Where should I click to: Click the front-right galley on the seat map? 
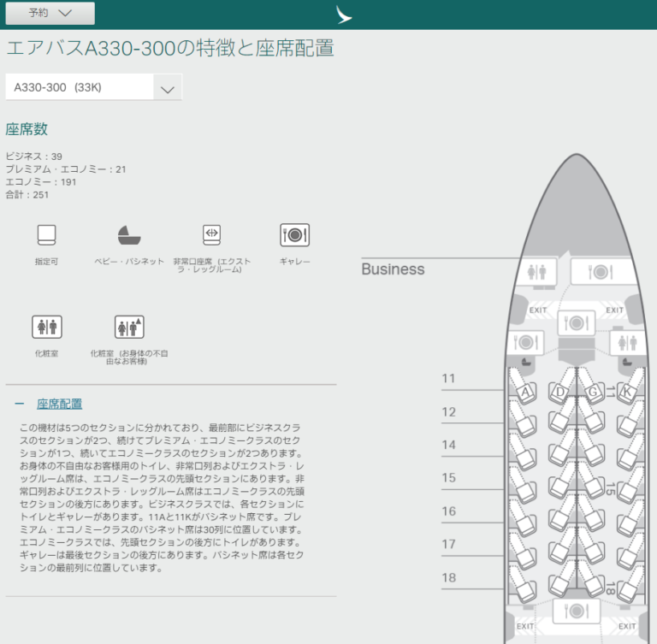coord(602,272)
